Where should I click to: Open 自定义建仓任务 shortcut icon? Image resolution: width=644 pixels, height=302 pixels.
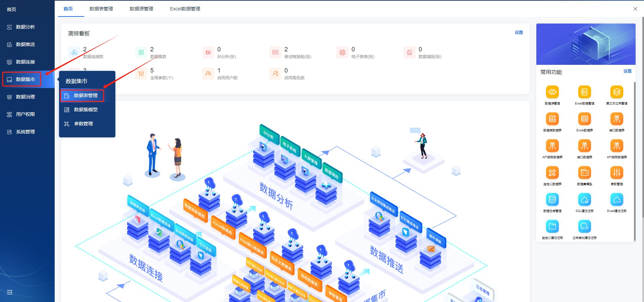(552, 226)
